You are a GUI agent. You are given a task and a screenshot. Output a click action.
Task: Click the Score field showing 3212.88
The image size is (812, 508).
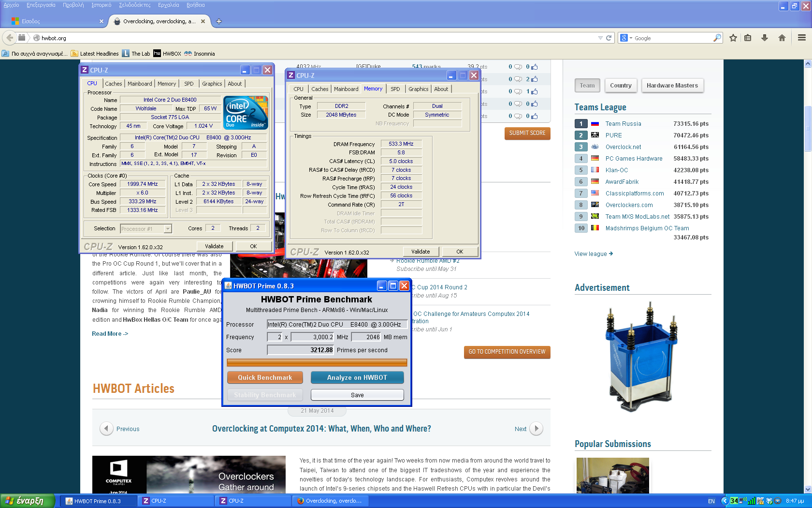pyautogui.click(x=301, y=350)
